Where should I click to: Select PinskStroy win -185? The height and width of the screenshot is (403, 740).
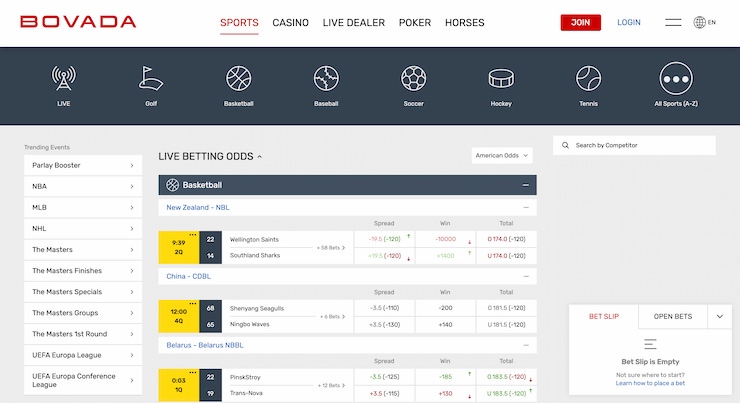445,377
